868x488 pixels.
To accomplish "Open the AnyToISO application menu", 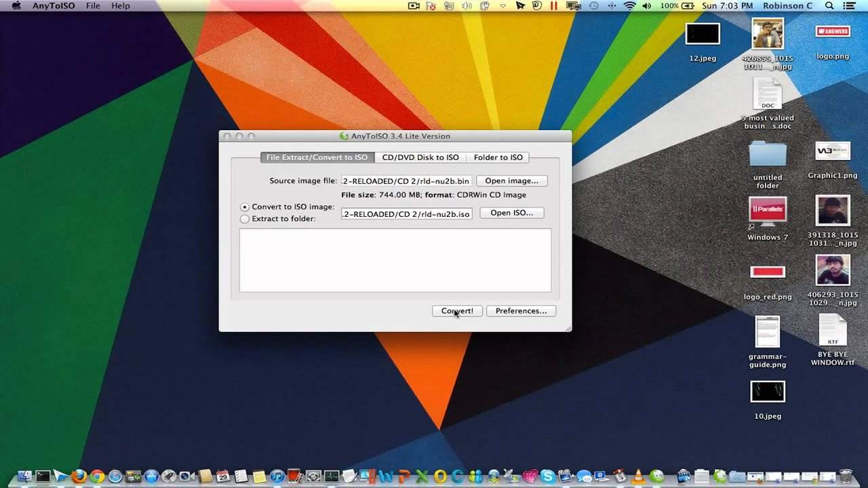I will [x=54, y=5].
